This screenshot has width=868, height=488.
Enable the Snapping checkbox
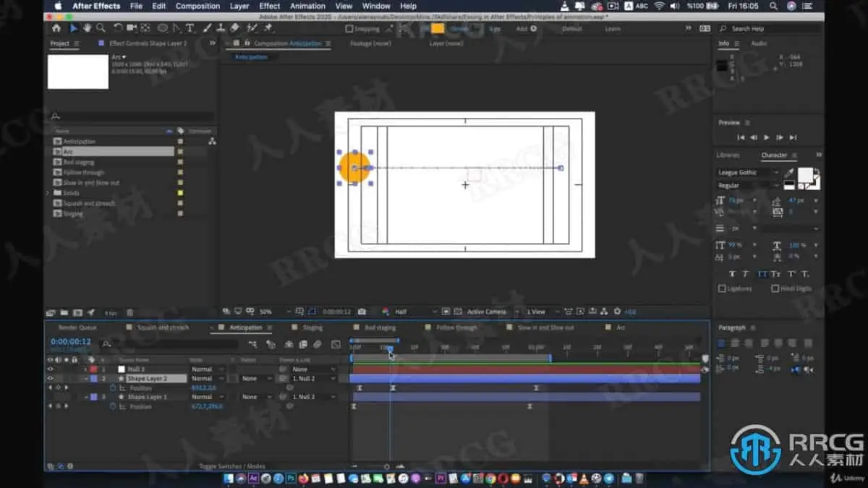coord(349,29)
